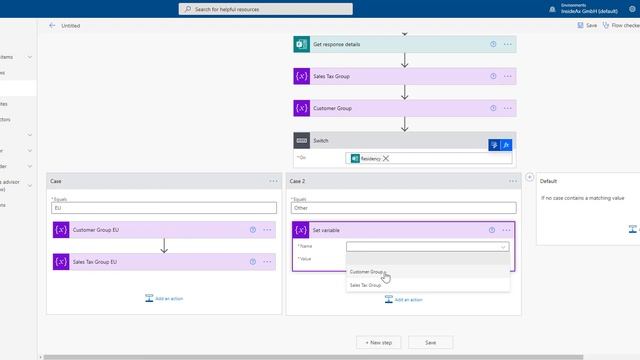Open the Sales Tax Group EU ellipsis menu
The width and height of the screenshot is (640, 360).
click(x=267, y=262)
